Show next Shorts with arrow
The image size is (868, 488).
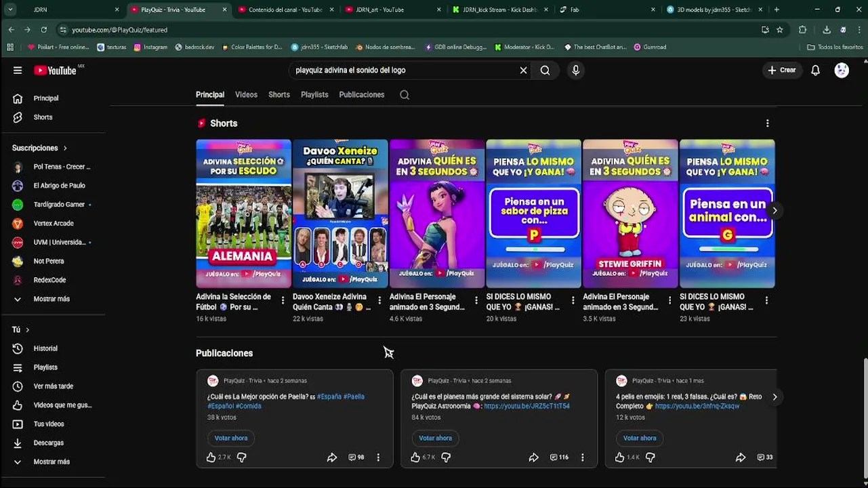[x=774, y=211]
